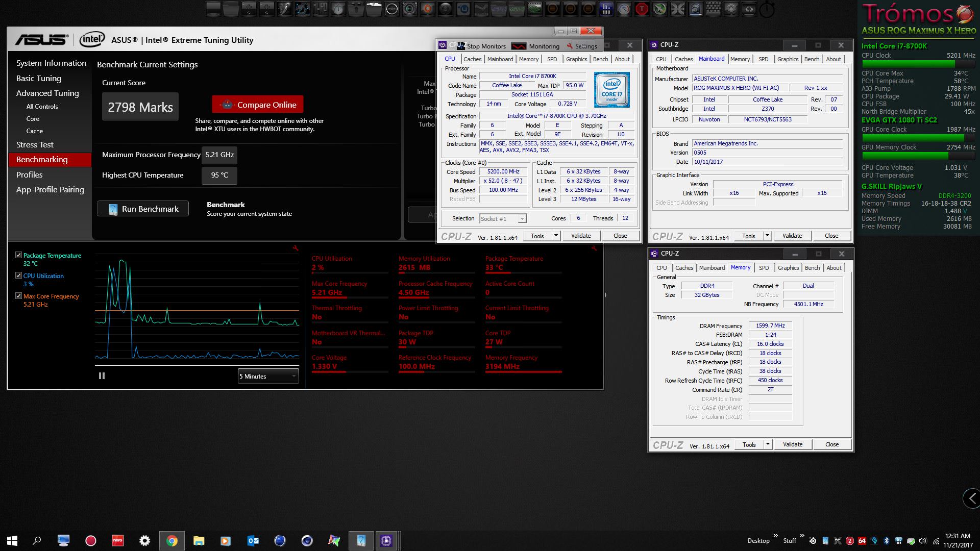Click Validate in CPU-Z Mainboard window

coord(792,236)
